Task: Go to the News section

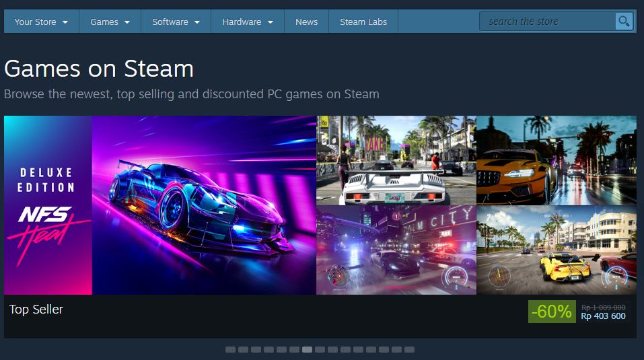Action: [x=306, y=22]
